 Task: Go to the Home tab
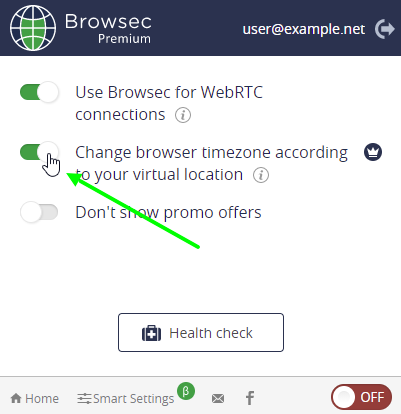click(x=35, y=398)
